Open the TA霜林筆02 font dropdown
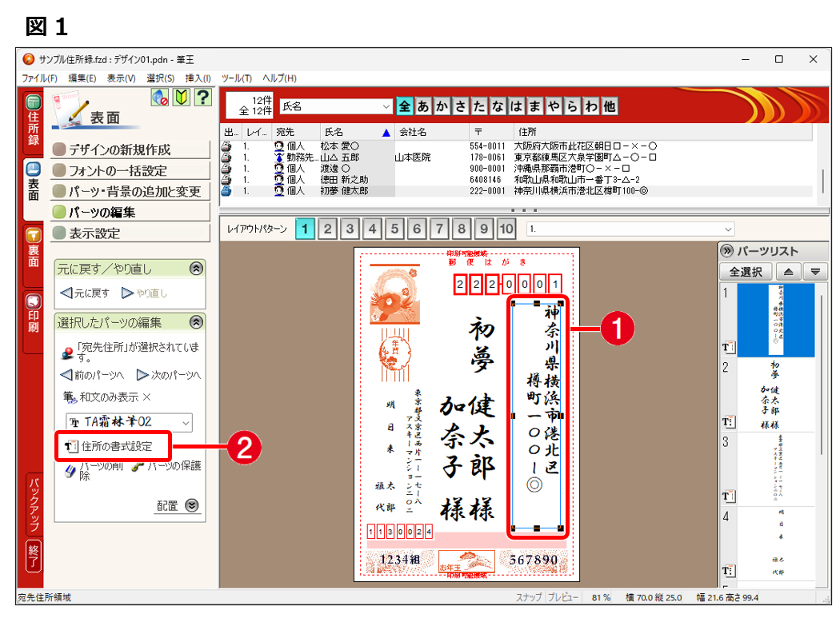Viewport: 840px width, 626px height. pos(186,422)
